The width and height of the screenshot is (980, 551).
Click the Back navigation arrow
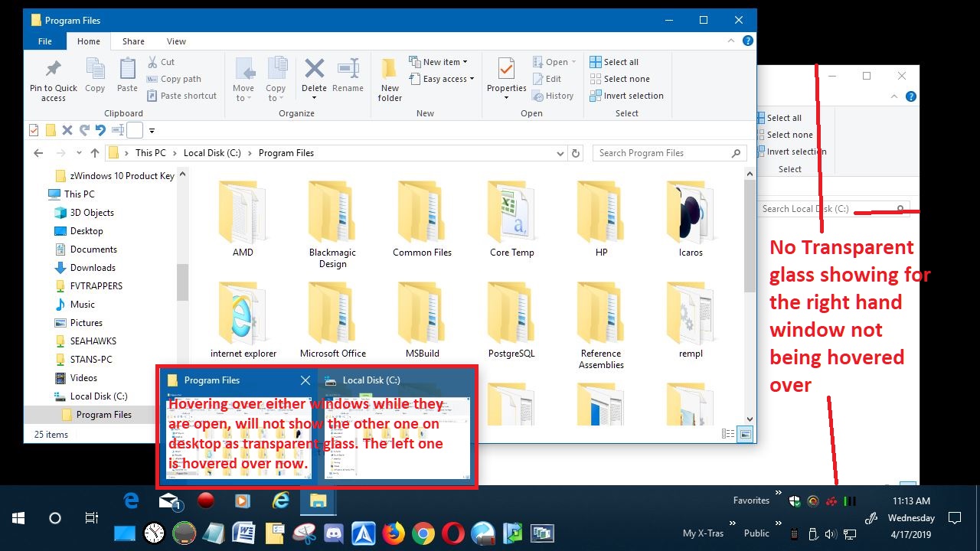coord(38,153)
